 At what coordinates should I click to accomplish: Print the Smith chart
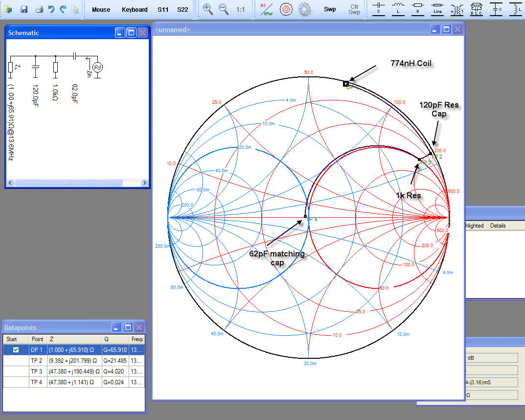[39, 9]
